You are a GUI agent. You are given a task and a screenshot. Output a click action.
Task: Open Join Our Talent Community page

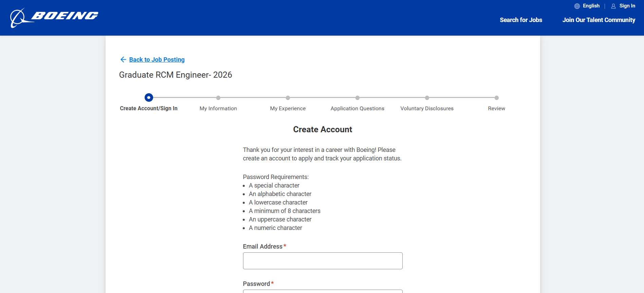[599, 20]
